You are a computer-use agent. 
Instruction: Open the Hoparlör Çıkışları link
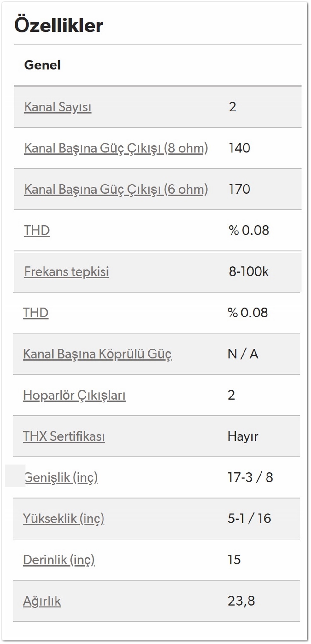[x=74, y=395]
